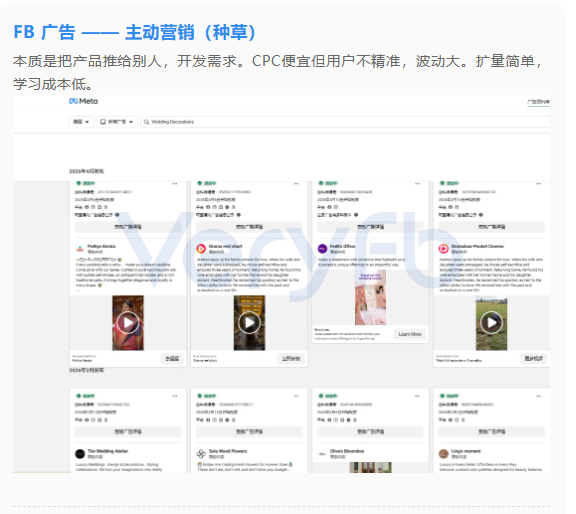
Task: Open the country selector dropdown
Action: 81,122
